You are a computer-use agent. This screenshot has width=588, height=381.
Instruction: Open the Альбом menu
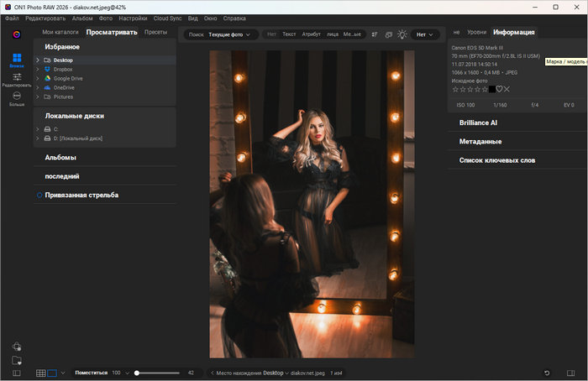click(82, 18)
